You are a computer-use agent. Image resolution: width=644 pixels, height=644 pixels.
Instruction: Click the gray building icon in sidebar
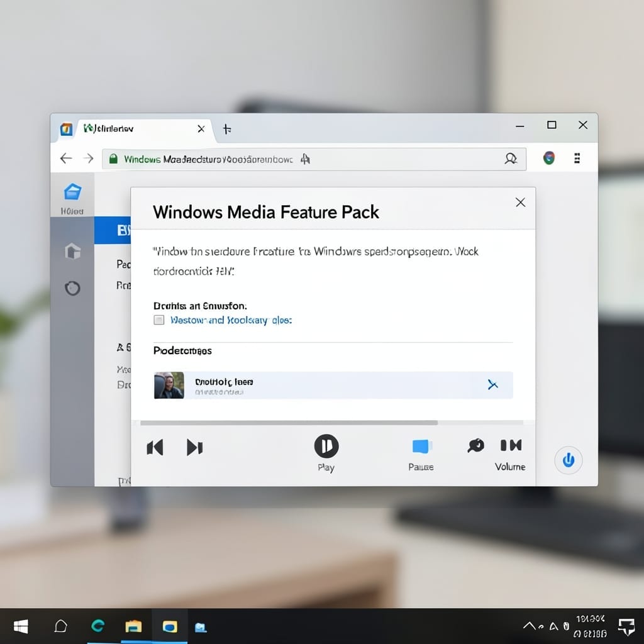[73, 251]
